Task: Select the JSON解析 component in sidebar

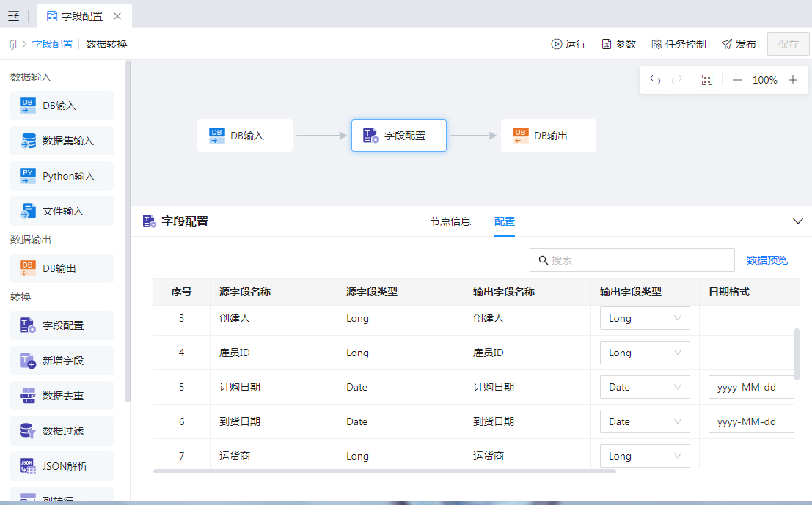Action: pyautogui.click(x=62, y=466)
